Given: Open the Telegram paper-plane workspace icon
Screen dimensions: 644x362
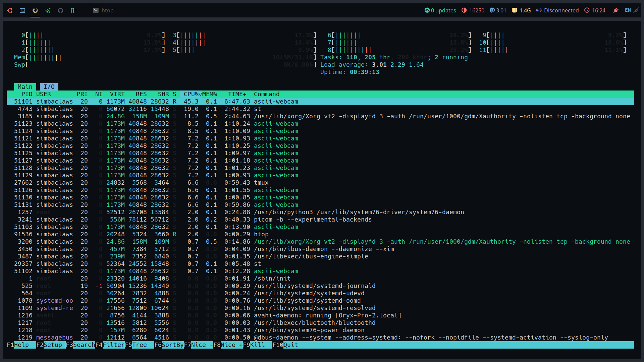Looking at the screenshot, I should coord(48,10).
